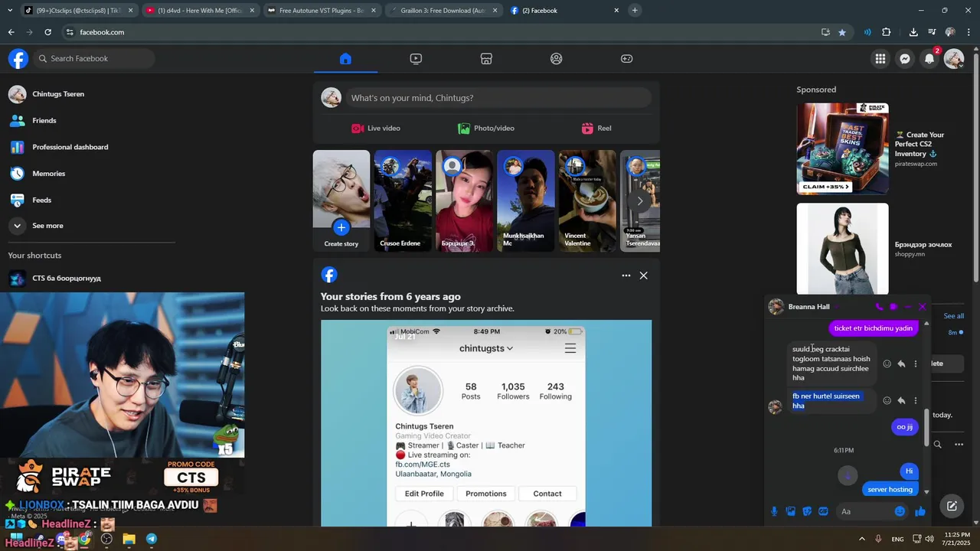Screen dimensions: 980x551
Task: Click the Facebook logo
Action: coord(18,59)
